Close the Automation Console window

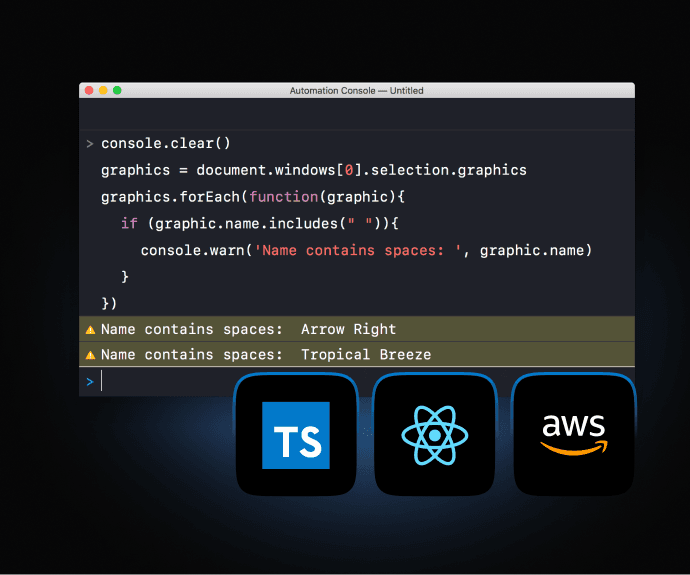pyautogui.click(x=89, y=90)
